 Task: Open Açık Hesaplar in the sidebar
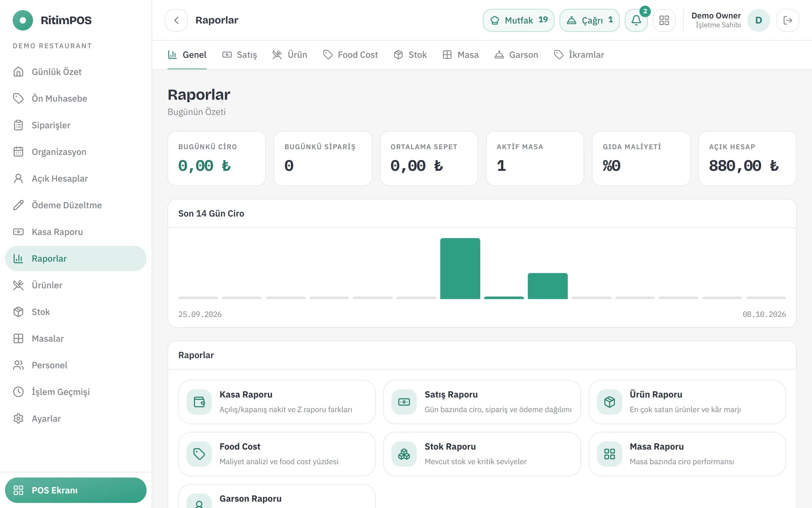[76, 178]
